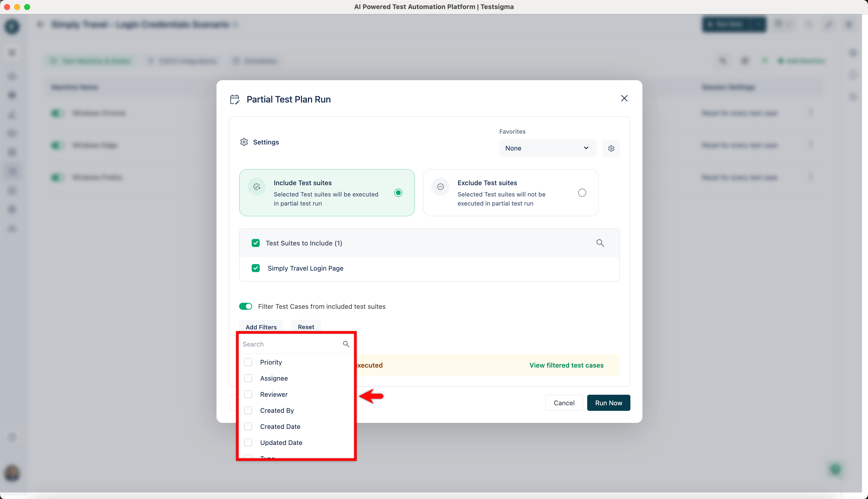This screenshot has width=868, height=499.
Task: Close the Partial Test Plan Run dialog
Action: [624, 99]
